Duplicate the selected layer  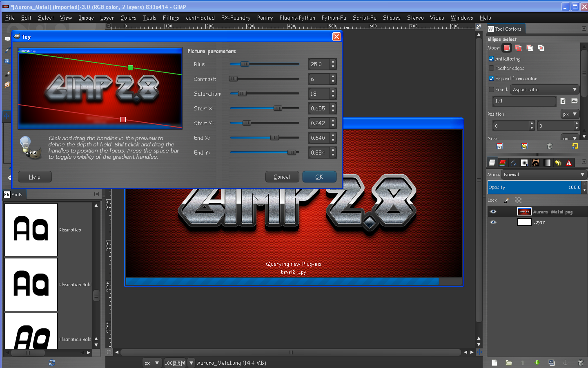click(x=552, y=363)
